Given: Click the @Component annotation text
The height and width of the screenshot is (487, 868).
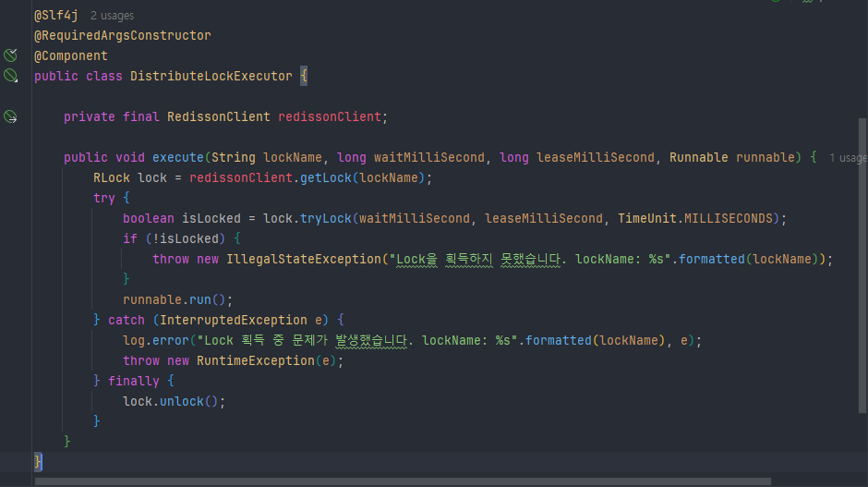Looking at the screenshot, I should 71,56.
